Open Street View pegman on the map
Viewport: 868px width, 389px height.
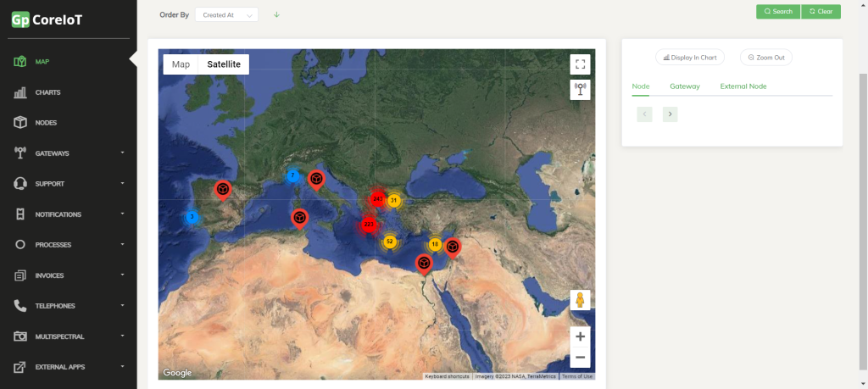click(580, 300)
